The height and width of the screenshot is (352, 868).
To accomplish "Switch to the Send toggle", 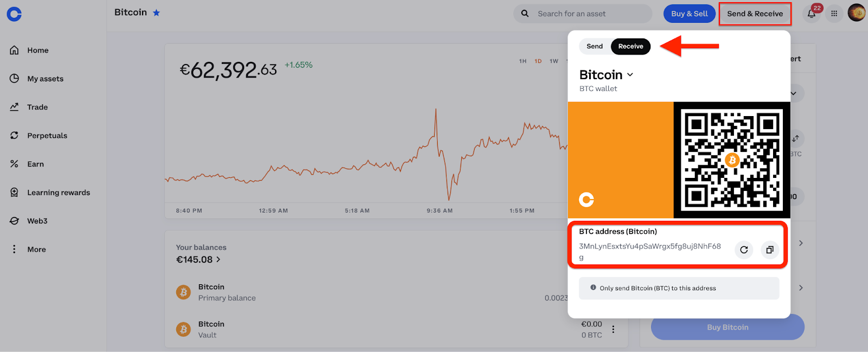I will point(595,46).
